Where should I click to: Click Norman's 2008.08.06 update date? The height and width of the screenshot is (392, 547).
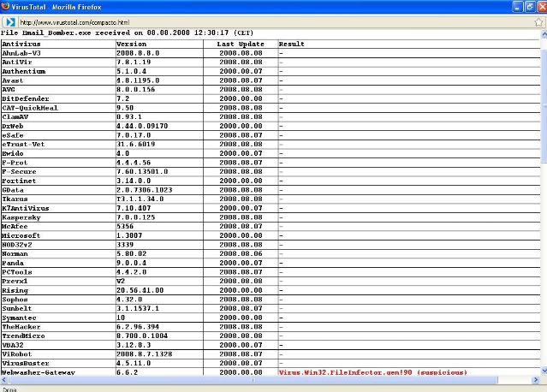(x=241, y=253)
